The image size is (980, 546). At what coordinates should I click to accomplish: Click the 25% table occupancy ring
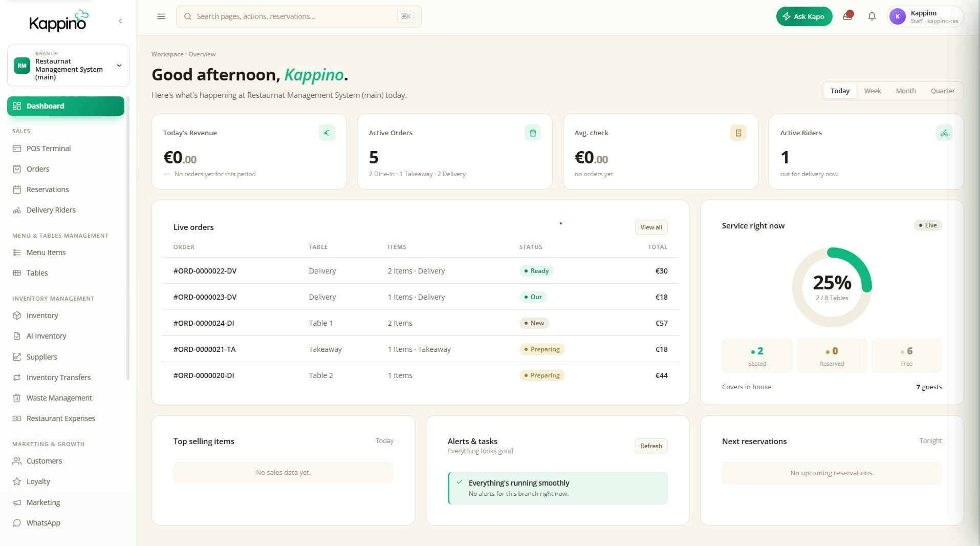click(x=832, y=287)
